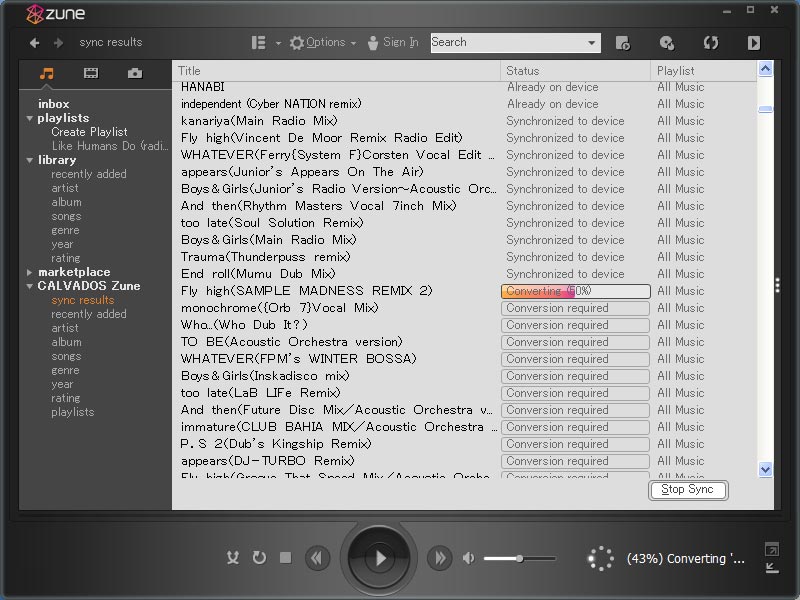Collapse the CALVADOS Zune device tree
This screenshot has width=800, height=600.
point(30,286)
